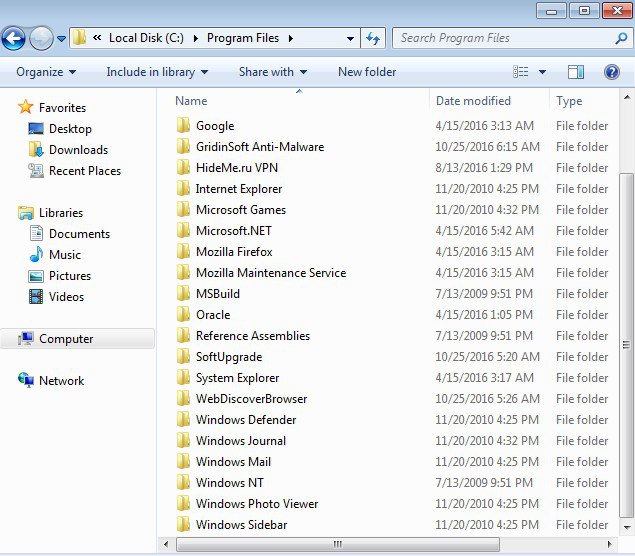Select Favorites in navigation pane
Image resolution: width=635 pixels, height=556 pixels.
point(62,108)
